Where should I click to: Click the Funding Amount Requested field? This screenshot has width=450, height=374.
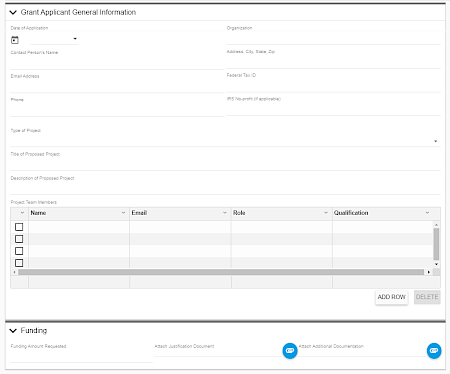pos(82,357)
